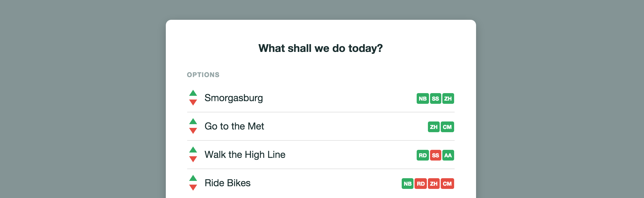644x198 pixels.
Task: Upvote the Ride Bikes option
Action: tap(193, 178)
